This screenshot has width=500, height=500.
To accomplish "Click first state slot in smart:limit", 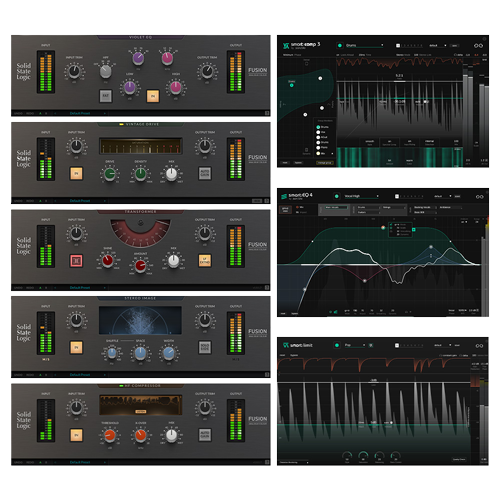I will pos(397,346).
